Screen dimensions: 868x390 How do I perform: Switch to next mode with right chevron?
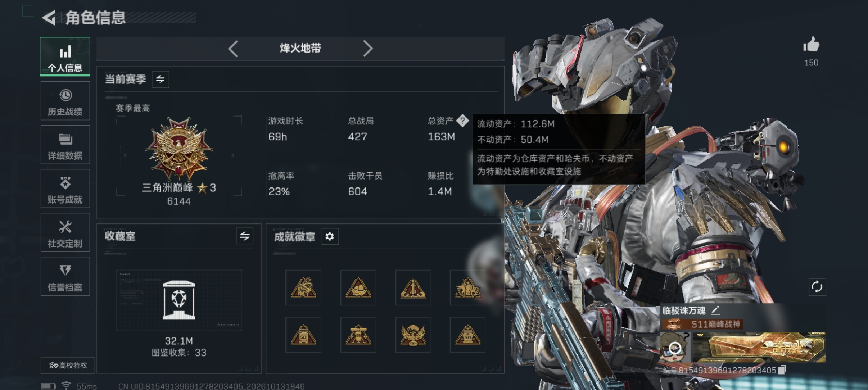click(367, 49)
